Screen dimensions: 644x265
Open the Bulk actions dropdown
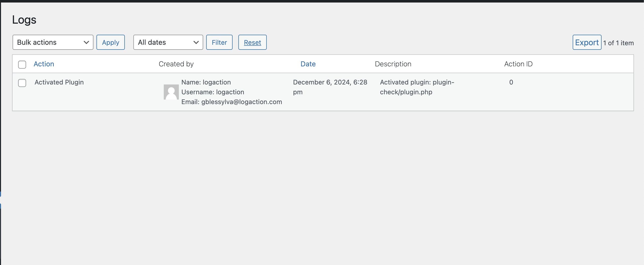click(x=53, y=42)
